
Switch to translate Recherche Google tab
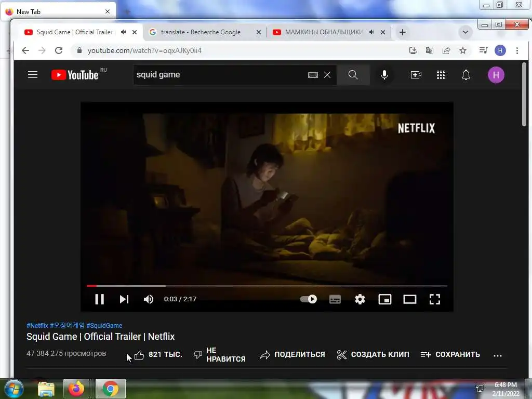tap(201, 32)
